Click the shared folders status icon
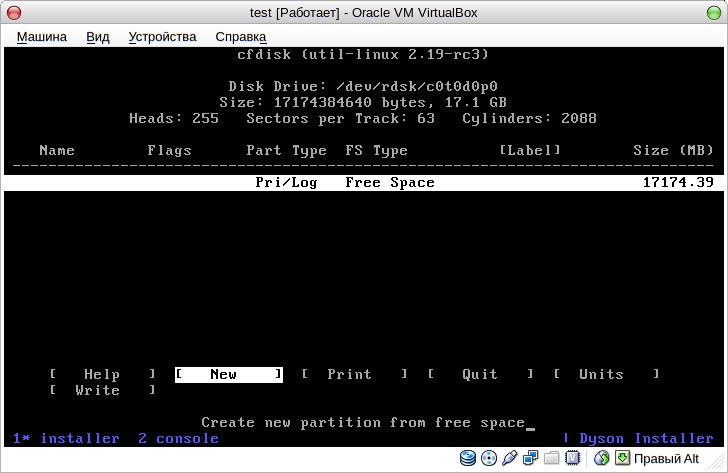The image size is (728, 473). coord(551,458)
